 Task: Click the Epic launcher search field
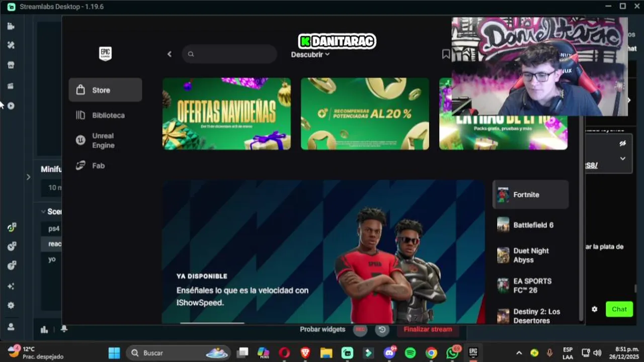click(x=229, y=54)
